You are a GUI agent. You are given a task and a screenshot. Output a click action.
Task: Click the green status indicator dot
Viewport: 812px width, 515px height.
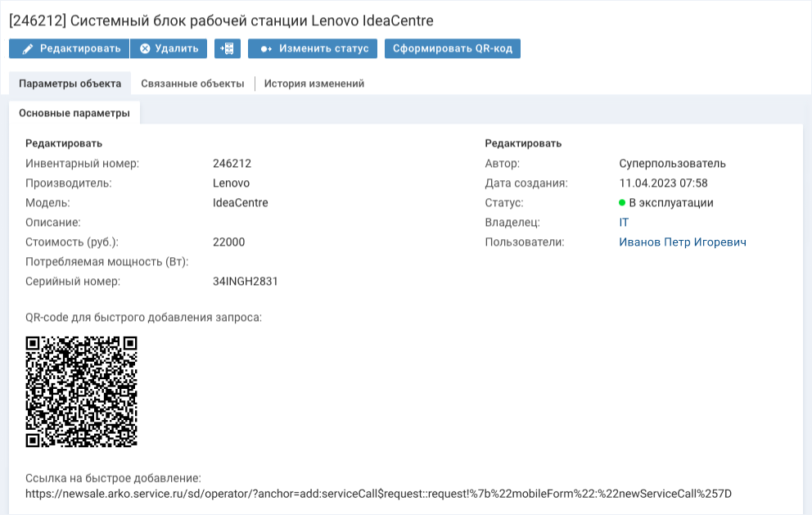pos(622,202)
